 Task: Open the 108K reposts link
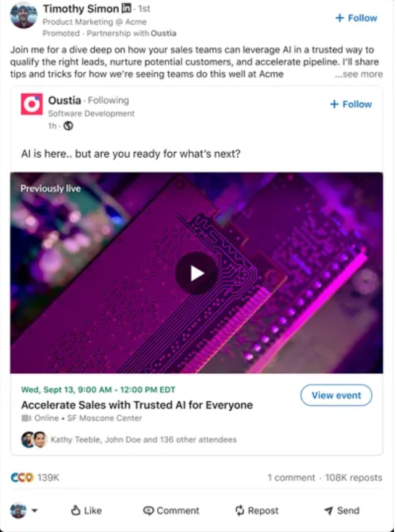tap(353, 477)
